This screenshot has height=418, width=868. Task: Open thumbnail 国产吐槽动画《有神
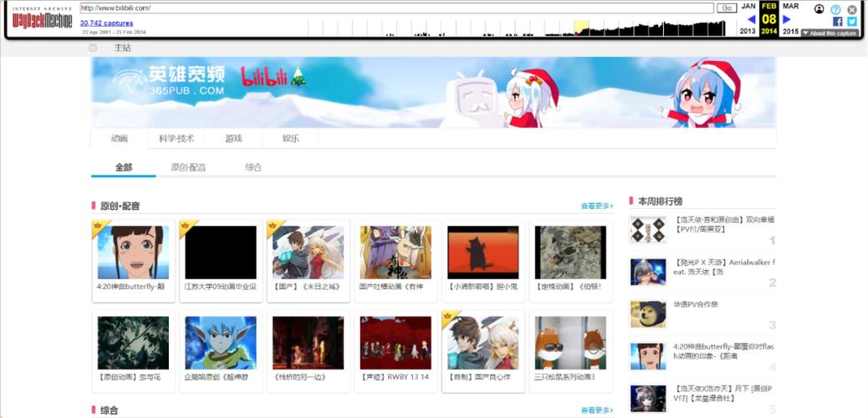(396, 252)
